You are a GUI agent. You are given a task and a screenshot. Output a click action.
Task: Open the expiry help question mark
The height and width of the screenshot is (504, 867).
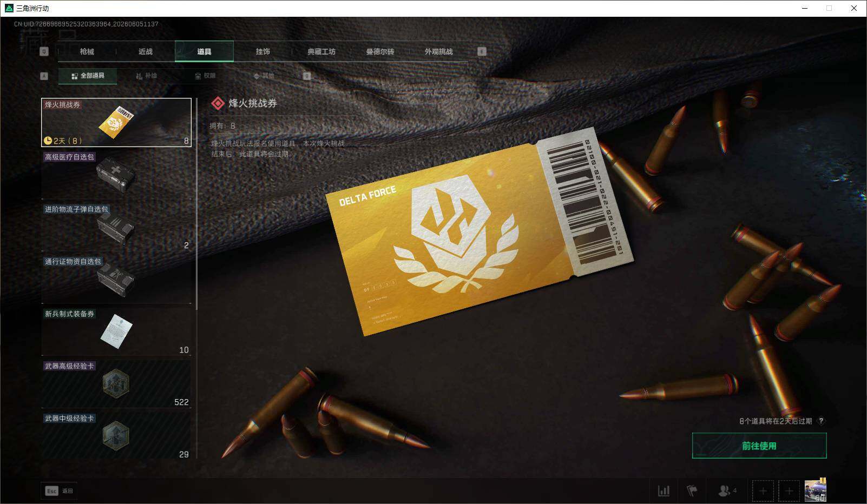(x=821, y=421)
